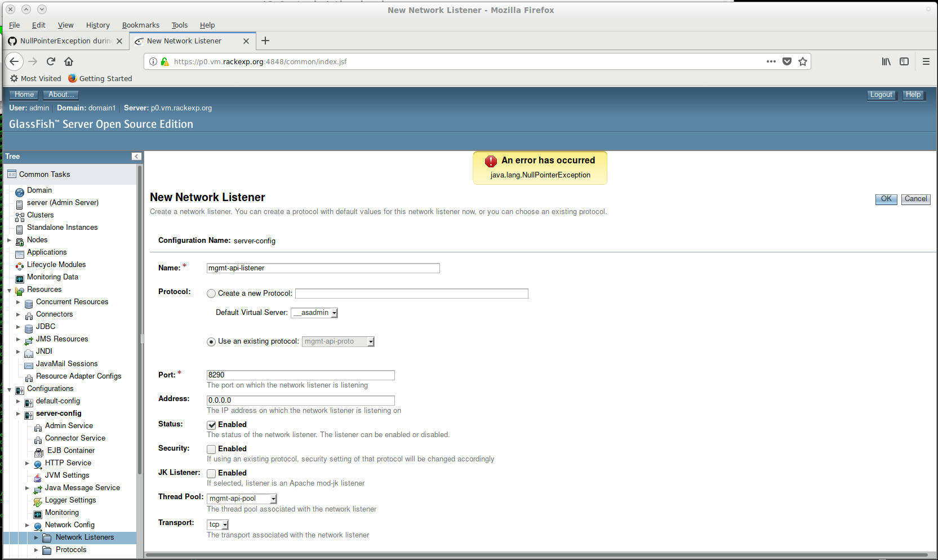This screenshot has width=938, height=560.
Task: Expand the JDBC tree node
Action: (x=18, y=327)
